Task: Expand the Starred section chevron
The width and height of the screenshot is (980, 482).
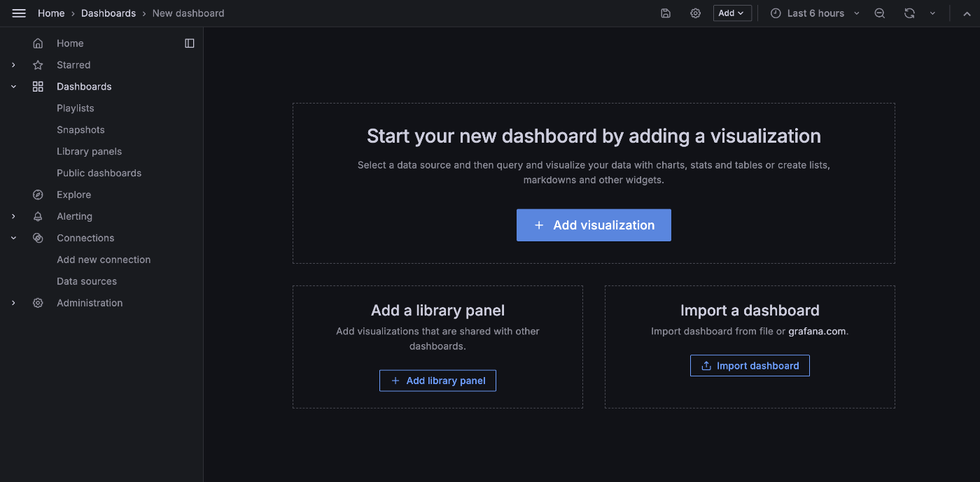Action: coord(13,65)
